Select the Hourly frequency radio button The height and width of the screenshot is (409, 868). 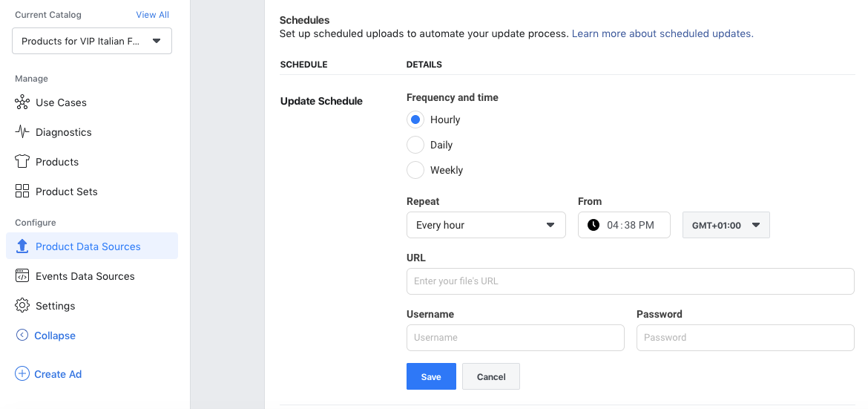415,120
